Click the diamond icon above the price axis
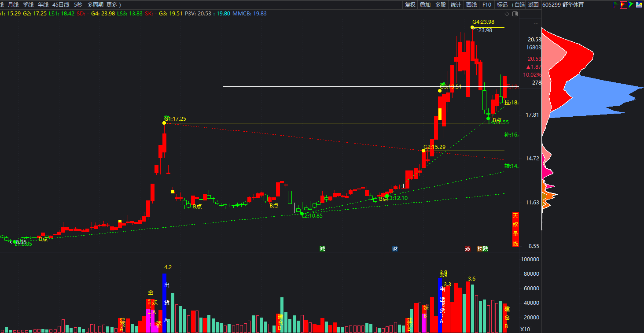The width and height of the screenshot is (644, 333). pos(507,14)
